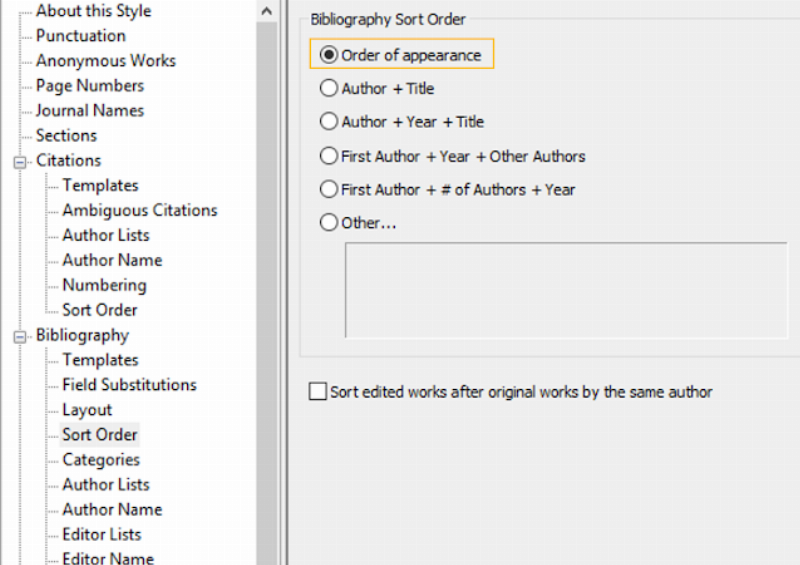
Task: Select Editor Lists item
Action: coord(102,534)
